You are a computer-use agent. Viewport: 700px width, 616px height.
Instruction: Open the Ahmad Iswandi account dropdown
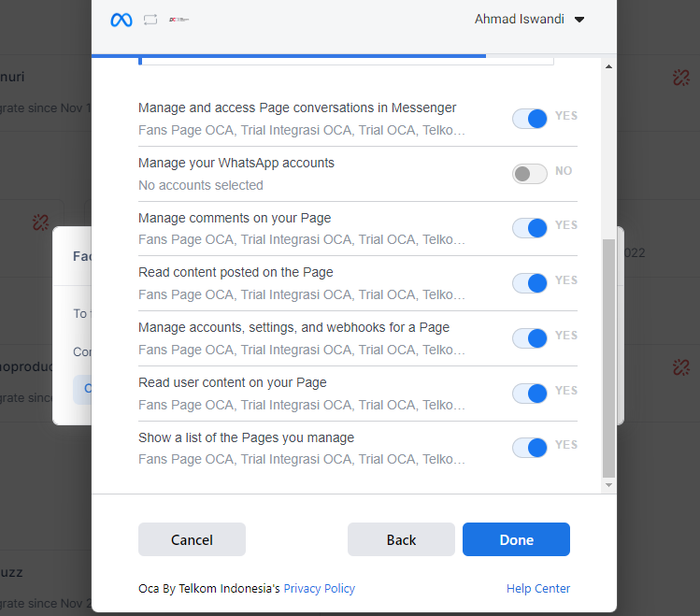pos(529,20)
